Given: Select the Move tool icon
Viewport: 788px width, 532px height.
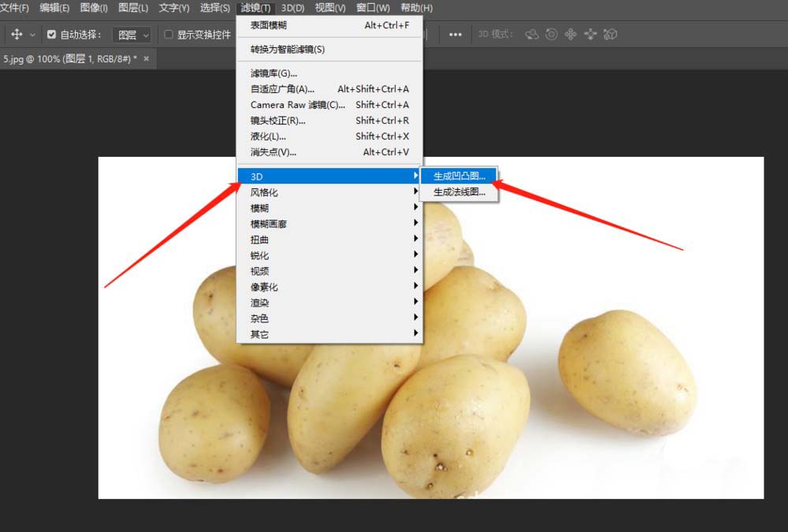Looking at the screenshot, I should 17,35.
